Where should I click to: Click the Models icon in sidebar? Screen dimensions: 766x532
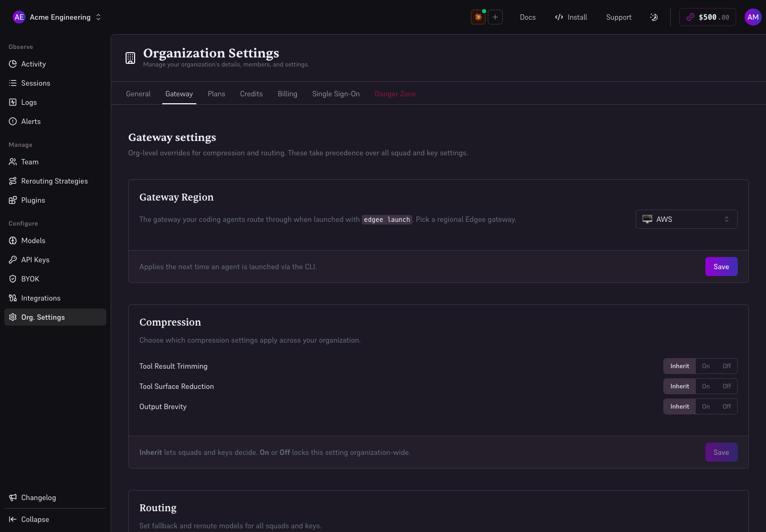coord(13,240)
